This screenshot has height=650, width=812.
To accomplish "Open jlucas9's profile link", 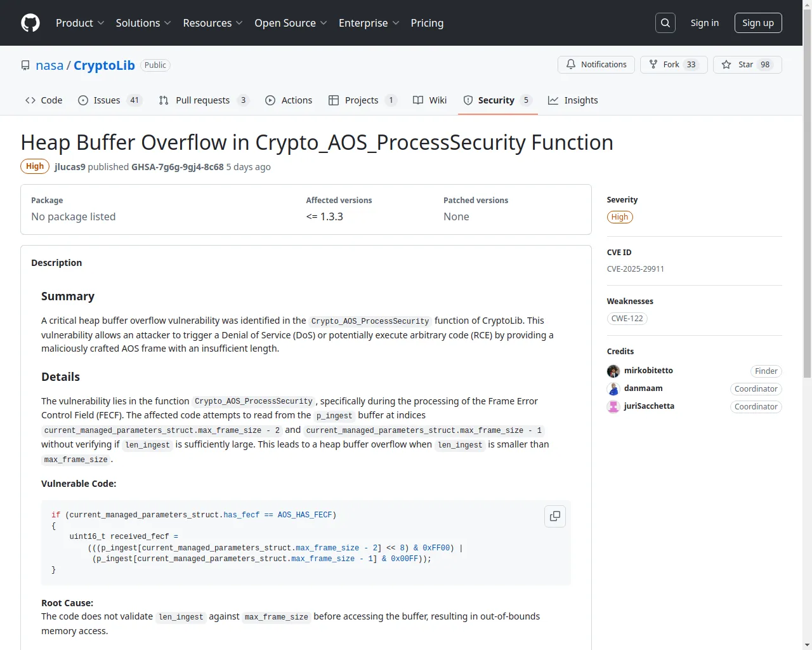I will tap(70, 167).
